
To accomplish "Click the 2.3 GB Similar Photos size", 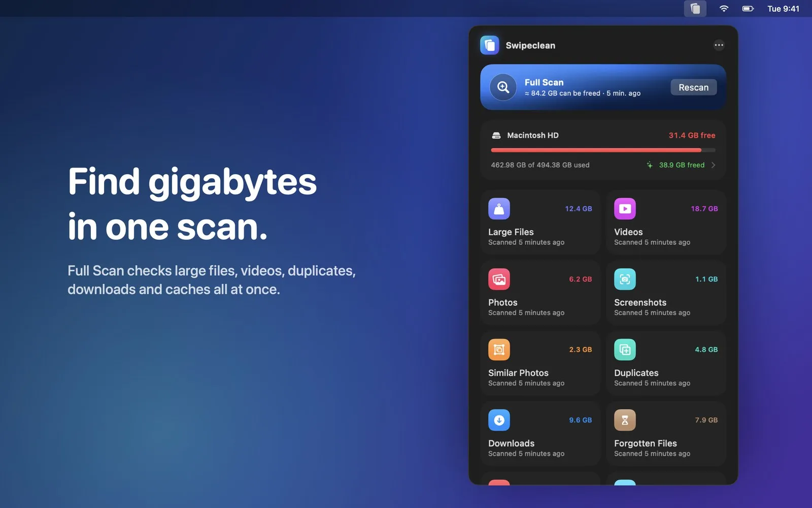I will [581, 350].
